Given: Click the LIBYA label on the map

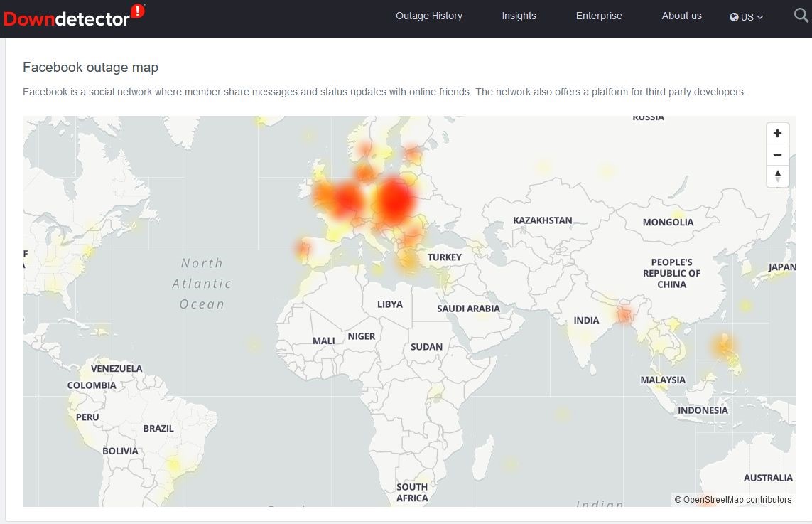Looking at the screenshot, I should (390, 304).
